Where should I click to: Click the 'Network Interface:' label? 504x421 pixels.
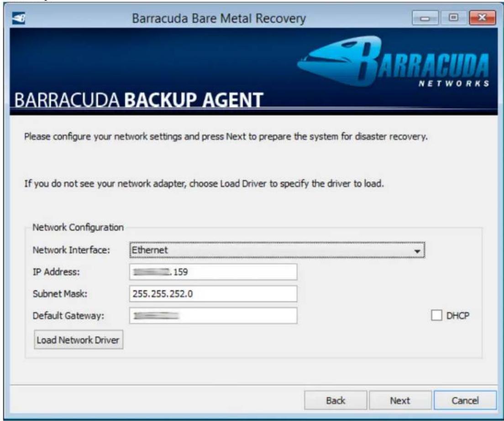coord(71,250)
